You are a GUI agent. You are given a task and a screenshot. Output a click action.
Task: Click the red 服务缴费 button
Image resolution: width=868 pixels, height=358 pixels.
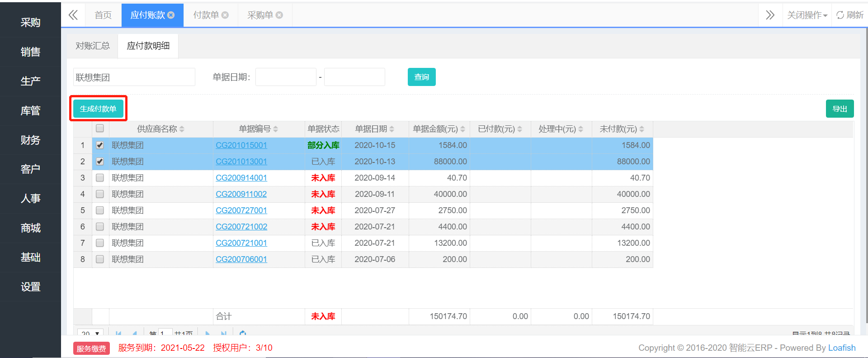91,348
